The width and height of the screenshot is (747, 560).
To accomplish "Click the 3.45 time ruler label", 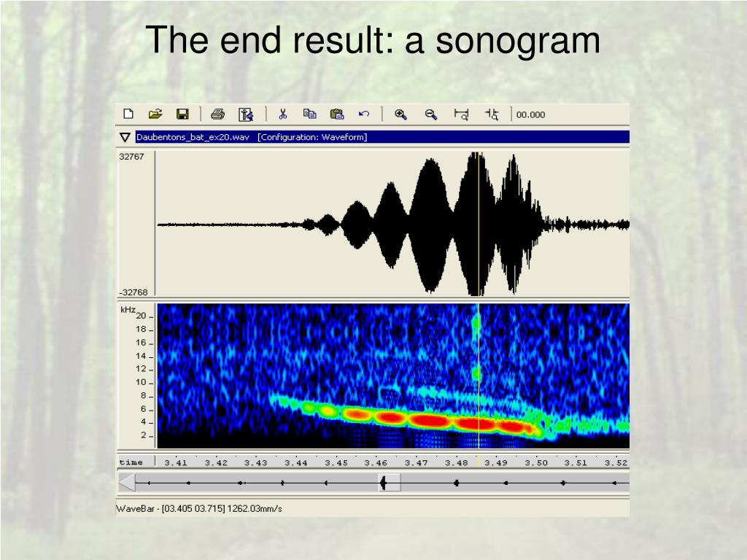I will pyautogui.click(x=336, y=463).
